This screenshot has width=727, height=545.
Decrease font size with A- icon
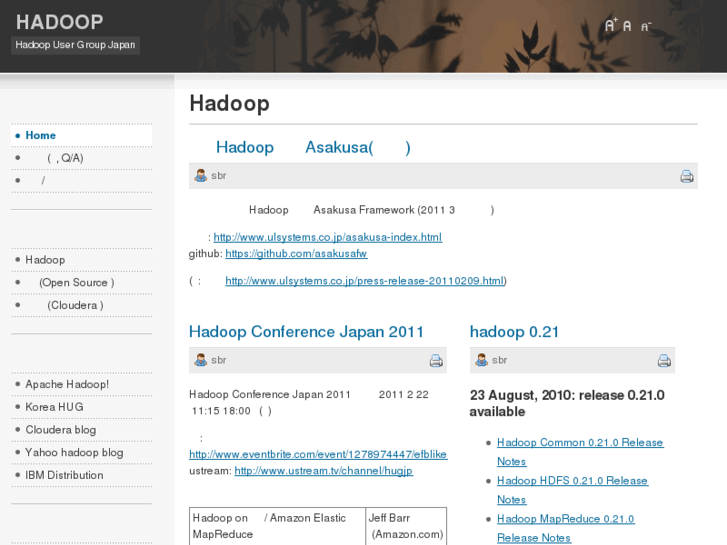[646, 26]
